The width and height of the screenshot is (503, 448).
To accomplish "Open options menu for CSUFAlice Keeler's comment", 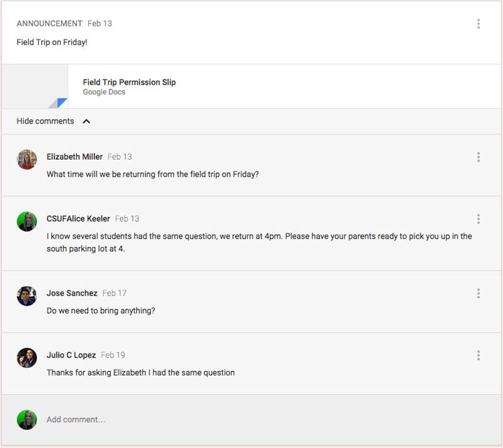I will point(478,219).
